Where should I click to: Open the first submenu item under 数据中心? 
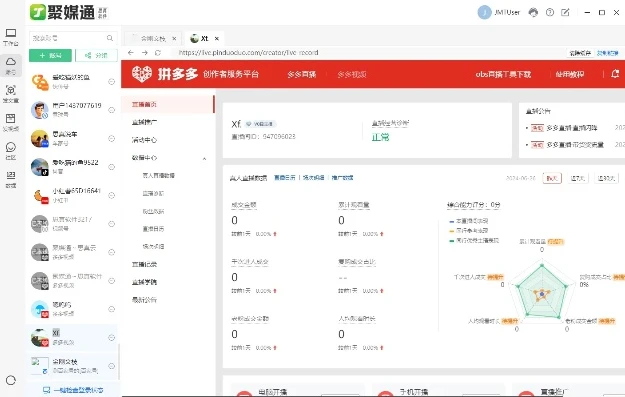pos(159,175)
